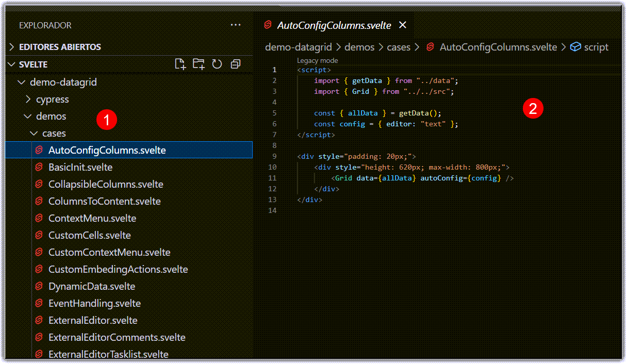Click Svelte icon beside AutoConfigColumns.svelte in tree
The width and height of the screenshot is (627, 364).
pyautogui.click(x=38, y=150)
